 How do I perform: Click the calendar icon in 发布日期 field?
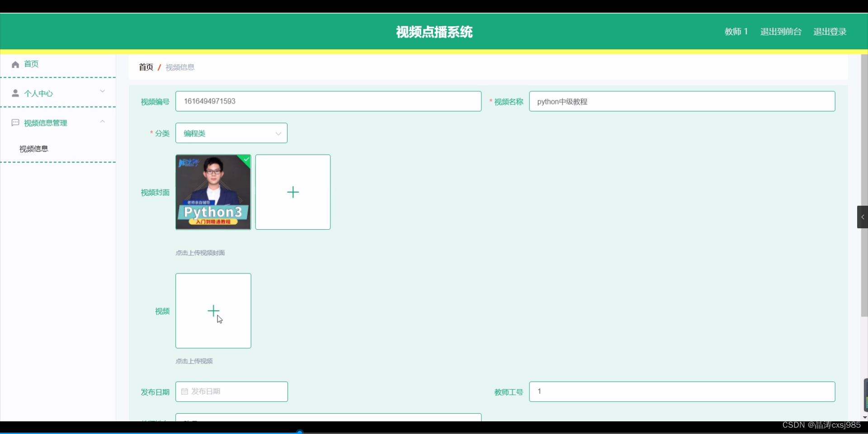pos(184,392)
